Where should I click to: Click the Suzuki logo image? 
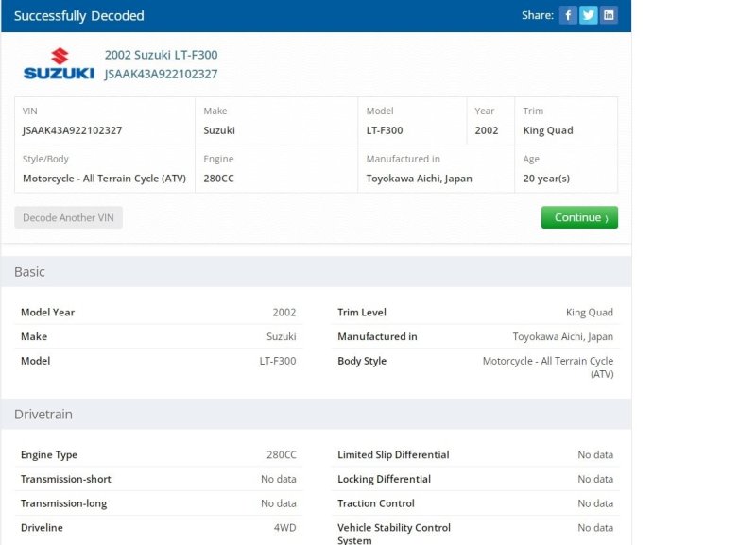[59, 63]
